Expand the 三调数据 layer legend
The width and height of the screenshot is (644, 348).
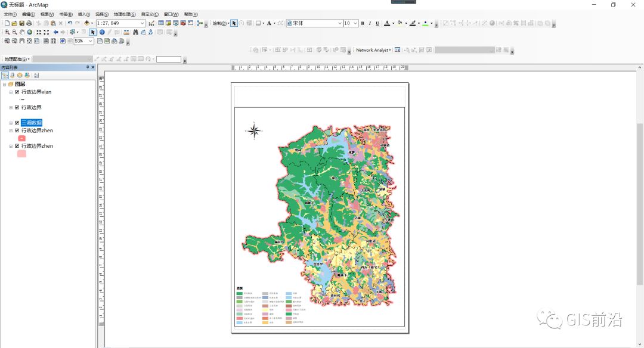point(11,123)
